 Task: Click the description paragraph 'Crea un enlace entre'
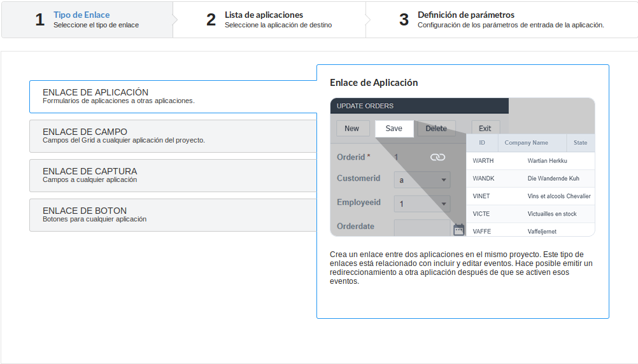click(x=461, y=268)
